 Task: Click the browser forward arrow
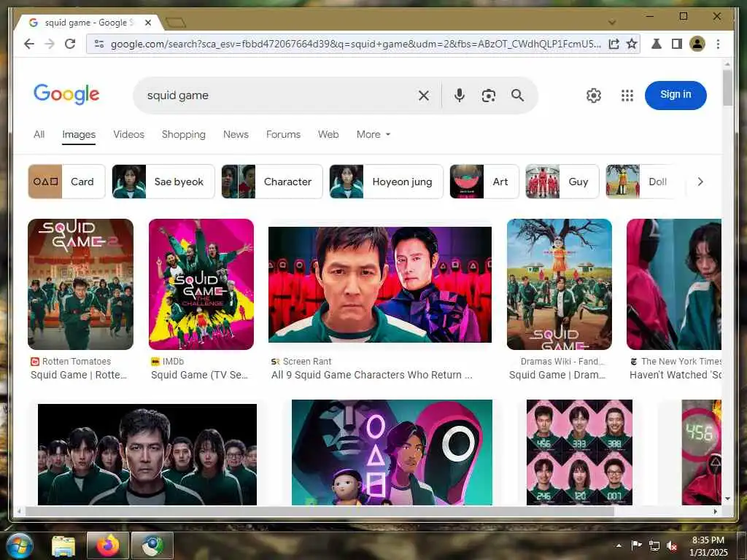(x=50, y=44)
